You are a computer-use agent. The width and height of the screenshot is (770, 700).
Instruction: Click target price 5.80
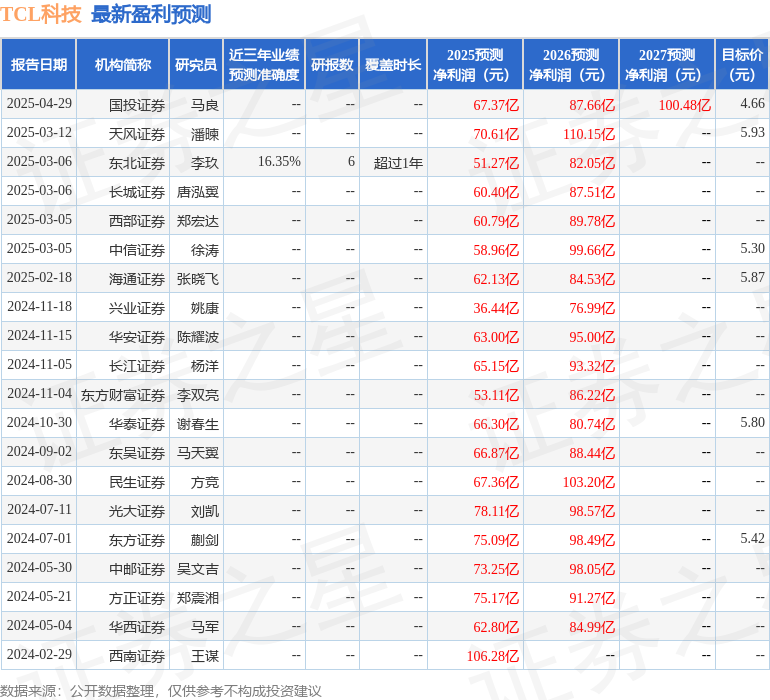point(752,422)
